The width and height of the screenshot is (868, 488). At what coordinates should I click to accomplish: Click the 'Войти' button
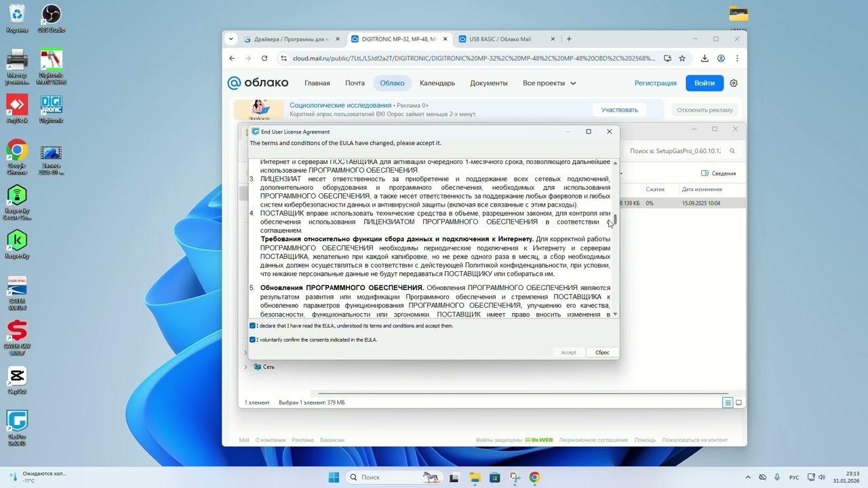pyautogui.click(x=705, y=83)
